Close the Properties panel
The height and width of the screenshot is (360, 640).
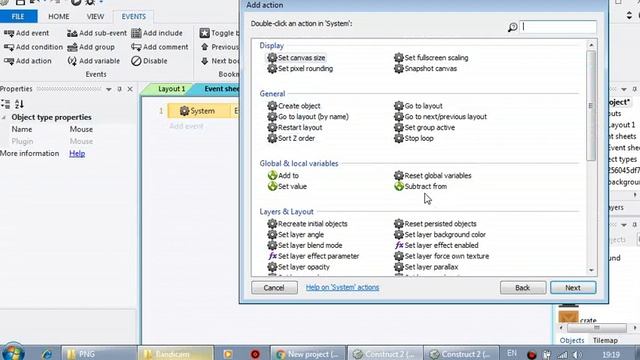pos(130,89)
